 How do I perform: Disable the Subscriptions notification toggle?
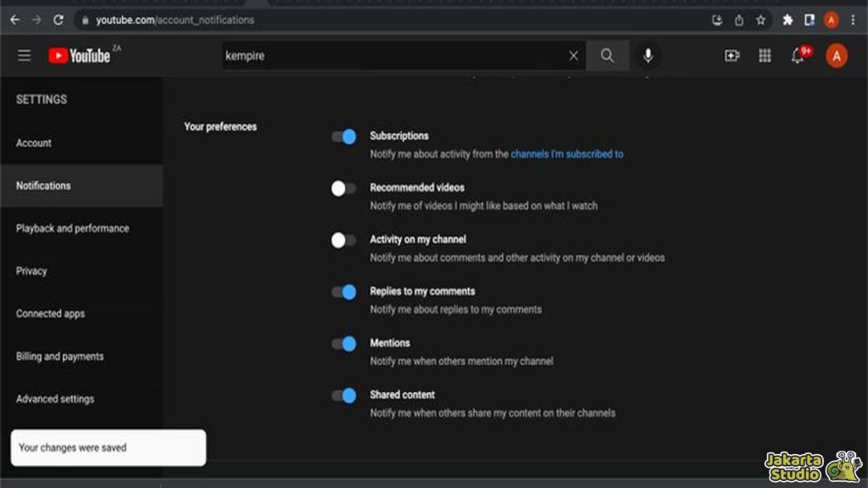343,136
